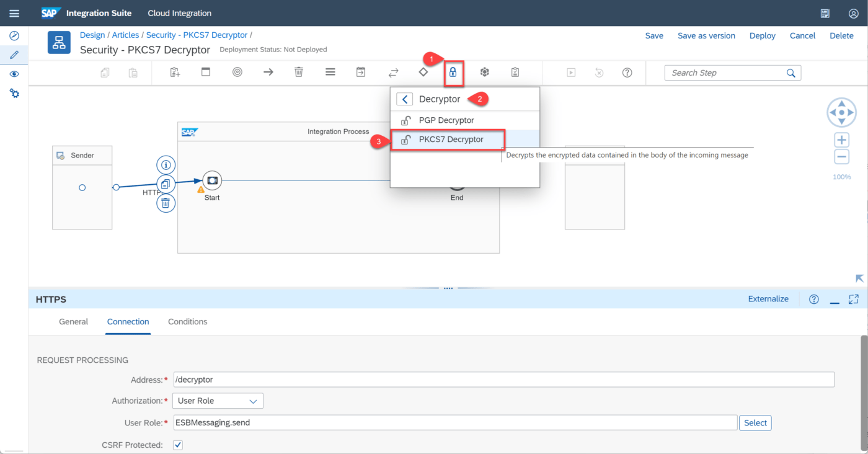
Task: Click the Delete trash icon in the palette
Action: (x=299, y=73)
